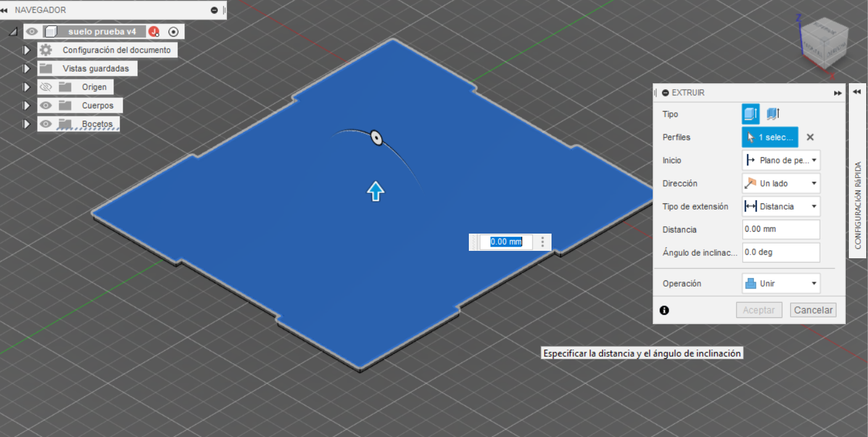Click the taper angle rotation handle

click(376, 138)
